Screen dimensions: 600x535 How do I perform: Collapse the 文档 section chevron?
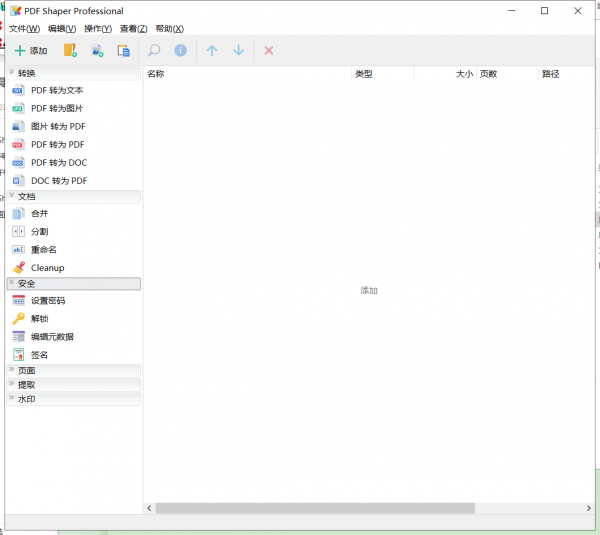click(x=11, y=195)
